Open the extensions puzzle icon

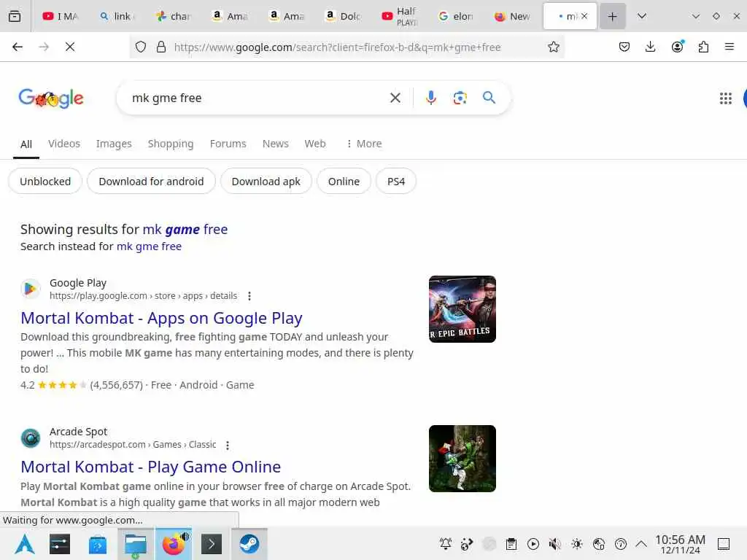coord(703,47)
